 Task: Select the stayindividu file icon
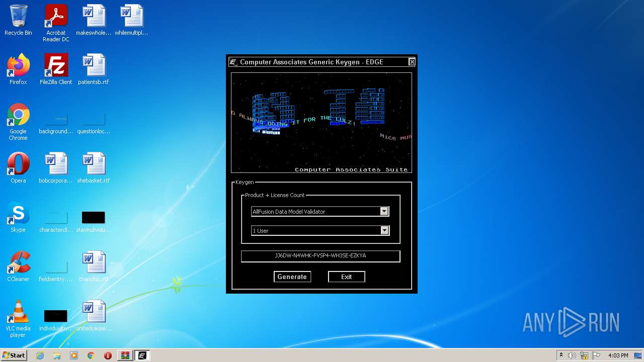pyautogui.click(x=94, y=221)
